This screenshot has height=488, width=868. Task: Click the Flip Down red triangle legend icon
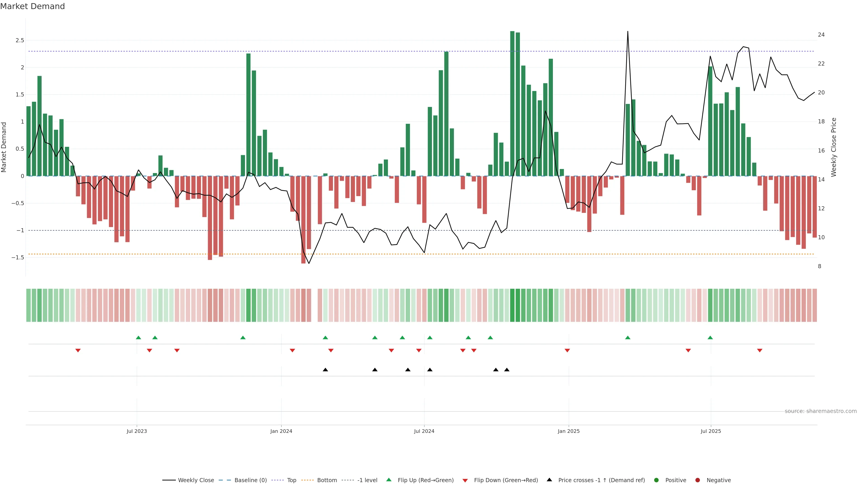(x=465, y=480)
